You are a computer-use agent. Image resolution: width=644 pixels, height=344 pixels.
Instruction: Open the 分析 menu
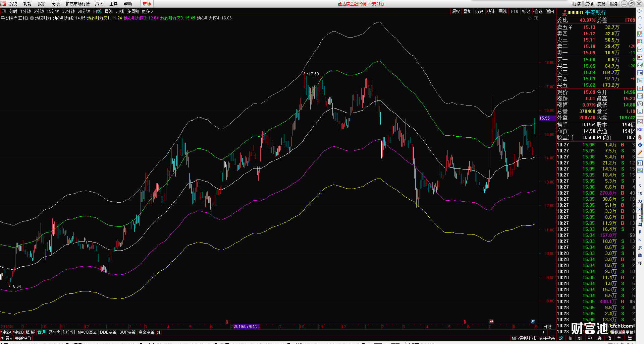pyautogui.click(x=56, y=4)
